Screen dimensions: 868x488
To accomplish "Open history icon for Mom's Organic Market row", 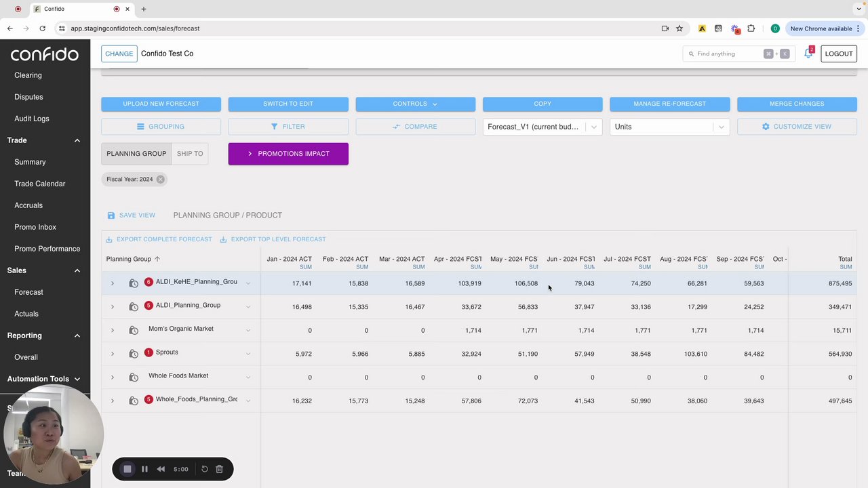I will 134,330.
